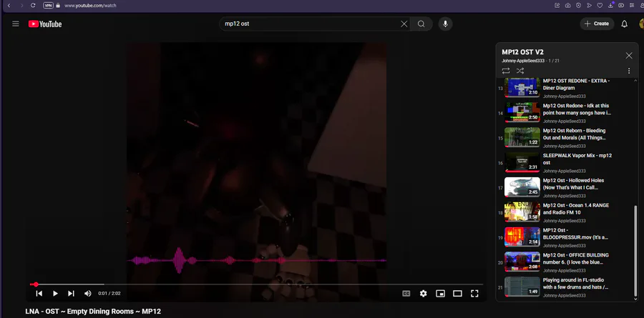
Task: Skip to the next video
Action: (x=71, y=294)
